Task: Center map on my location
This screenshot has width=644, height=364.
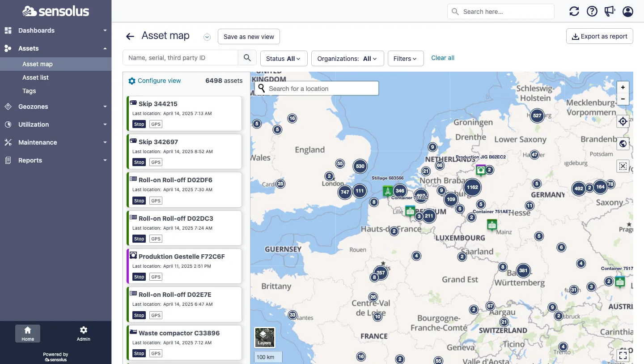Action: tap(623, 121)
